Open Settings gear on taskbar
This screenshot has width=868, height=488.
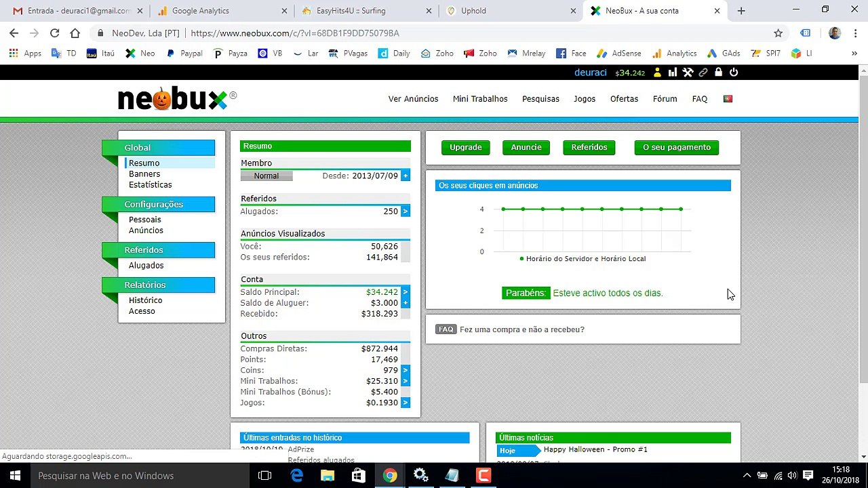421,476
